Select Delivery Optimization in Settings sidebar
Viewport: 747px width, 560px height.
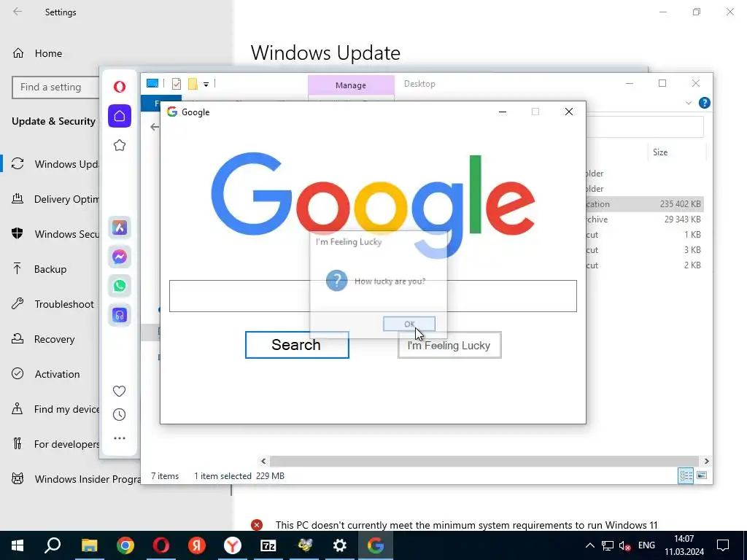pyautogui.click(x=50, y=199)
